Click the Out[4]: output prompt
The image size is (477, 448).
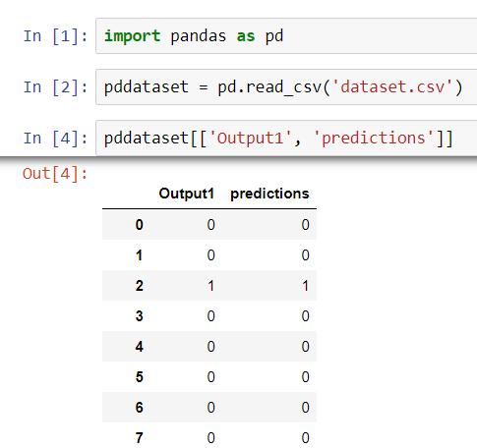(55, 174)
